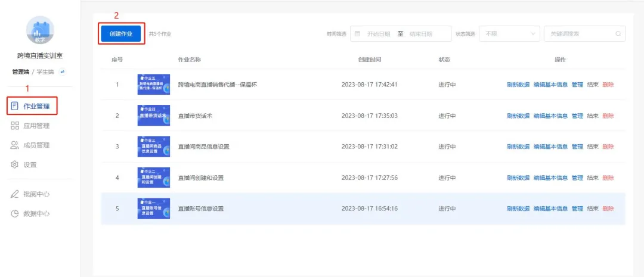
Task: Click timestamp 2023-08-17 17:42:41
Action: click(370, 85)
